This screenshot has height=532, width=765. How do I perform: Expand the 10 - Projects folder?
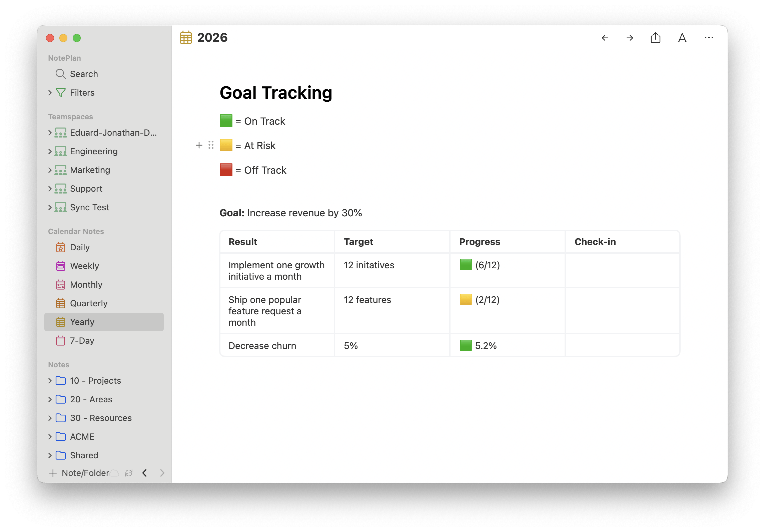tap(50, 381)
